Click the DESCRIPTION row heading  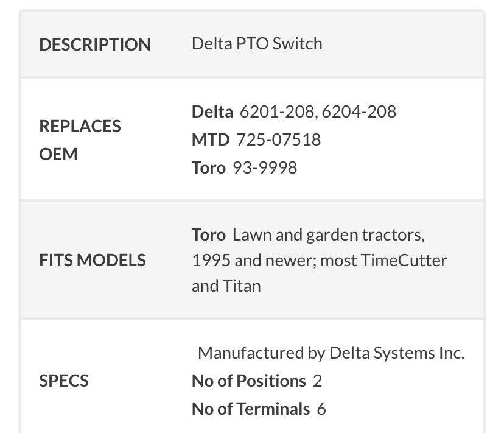(94, 44)
